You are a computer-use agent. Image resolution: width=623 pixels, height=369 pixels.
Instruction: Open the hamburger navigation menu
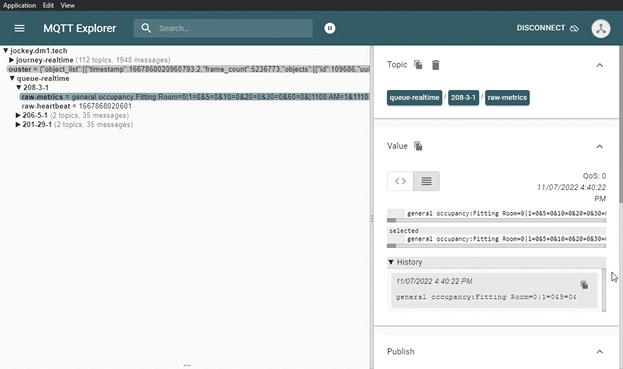click(x=19, y=28)
